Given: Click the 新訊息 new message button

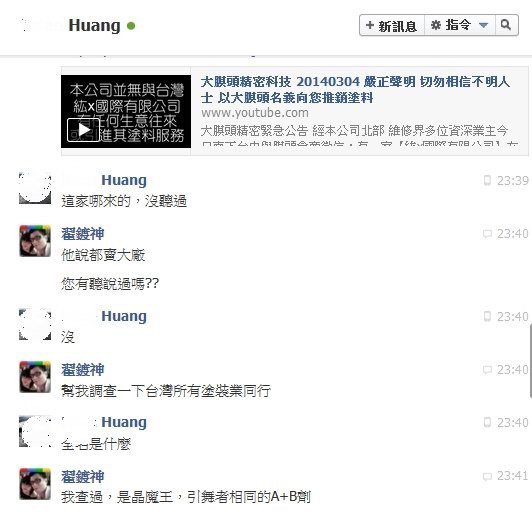Looking at the screenshot, I should point(392,25).
